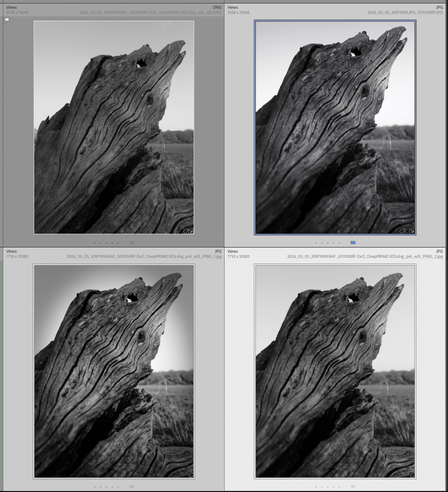Click the crop badge on the JERF1998.JPG thumbnail
Viewport: 448px width, 492px height.
click(407, 231)
